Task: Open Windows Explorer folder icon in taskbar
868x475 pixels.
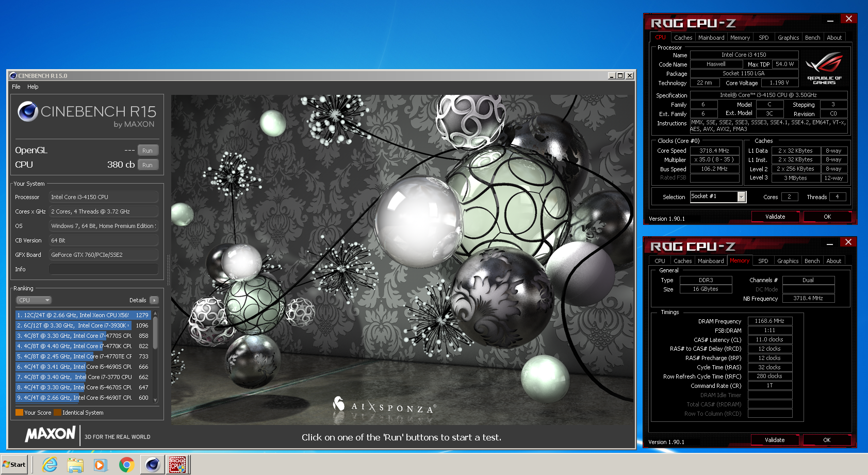Action: click(75, 465)
